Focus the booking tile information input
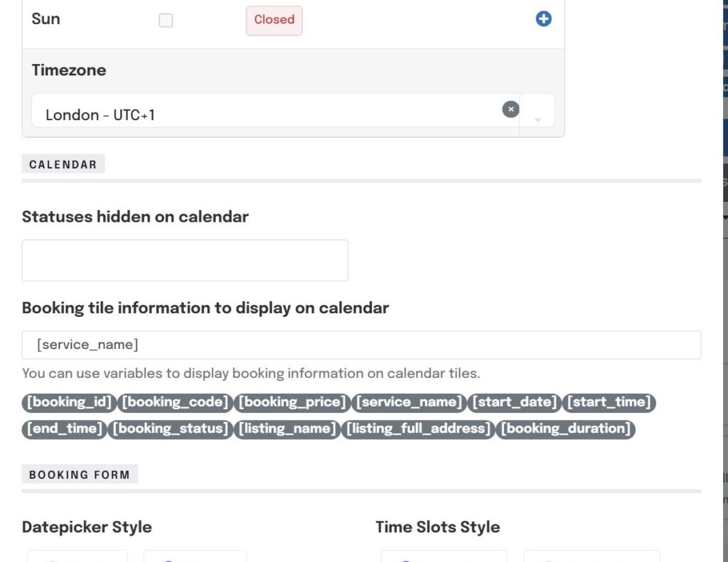The image size is (728, 562). click(361, 345)
